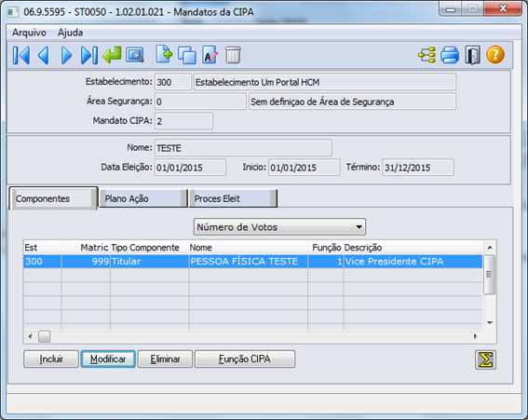Image resolution: width=528 pixels, height=420 pixels.
Task: Close the Mandatos da CIPA window
Action: 503,8
